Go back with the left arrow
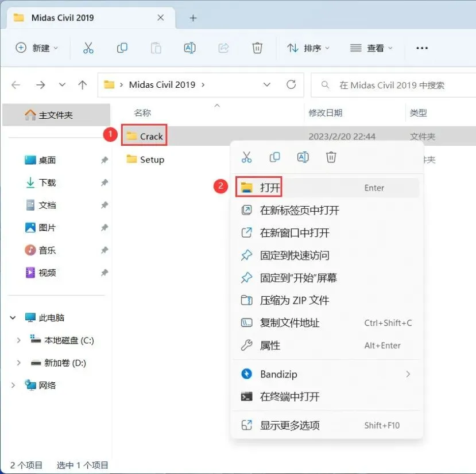This screenshot has width=476, height=474. click(16, 85)
